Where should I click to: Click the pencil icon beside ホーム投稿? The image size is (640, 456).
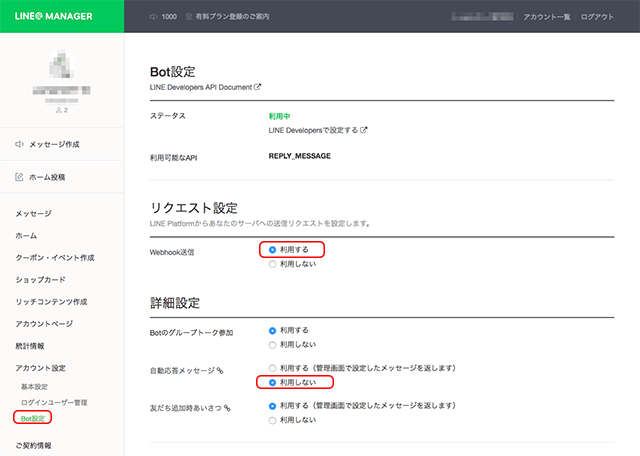[x=19, y=177]
